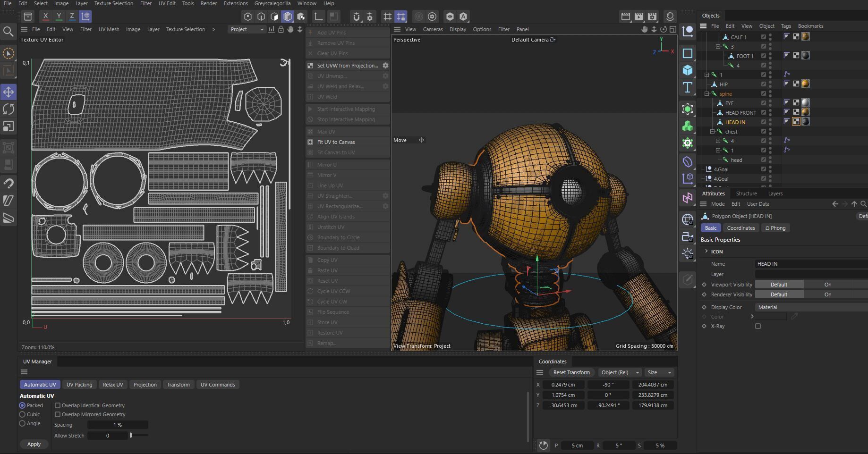Screen dimensions: 868x454
Task: Open the Project dropdown in UV editor
Action: (247, 29)
